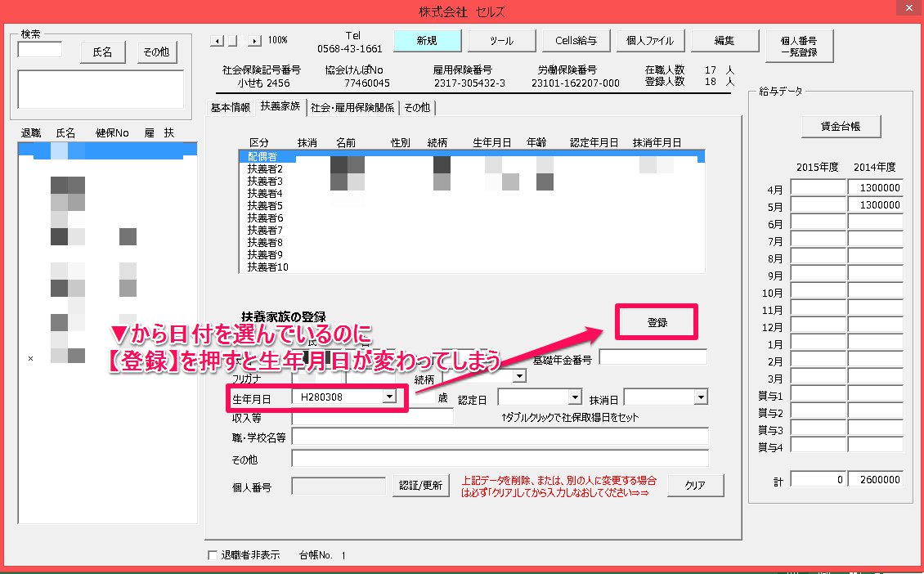Click the 2015年度 賞与1 cell

pos(818,393)
